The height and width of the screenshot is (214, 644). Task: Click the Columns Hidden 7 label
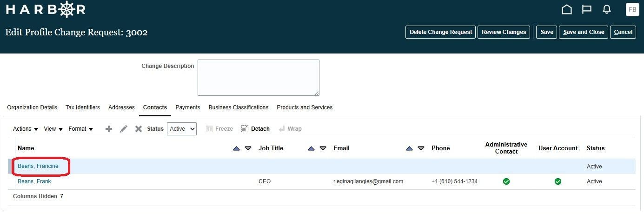point(38,196)
